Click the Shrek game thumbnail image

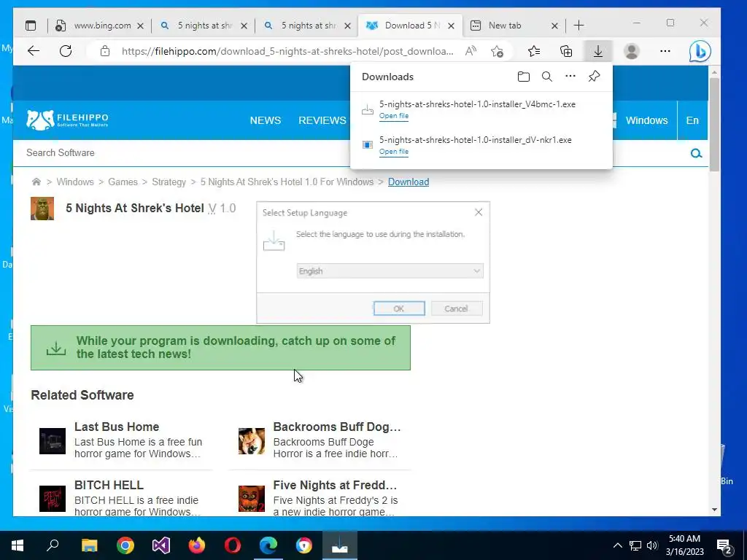click(x=42, y=209)
